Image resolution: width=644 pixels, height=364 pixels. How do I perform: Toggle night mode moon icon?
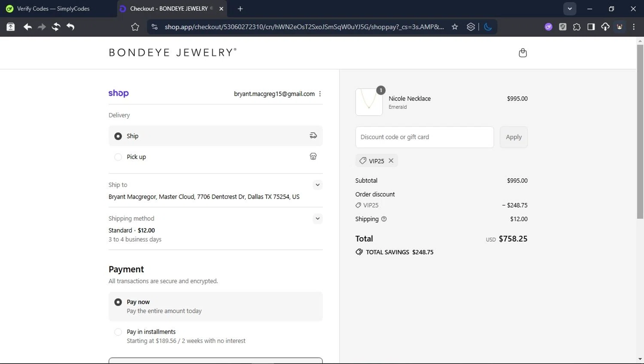point(488,27)
